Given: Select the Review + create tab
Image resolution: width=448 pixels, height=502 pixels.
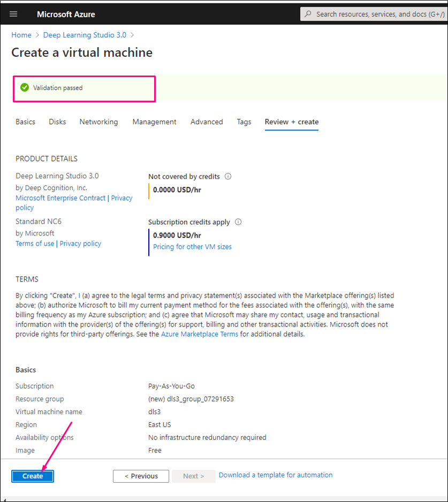Looking at the screenshot, I should pyautogui.click(x=292, y=121).
